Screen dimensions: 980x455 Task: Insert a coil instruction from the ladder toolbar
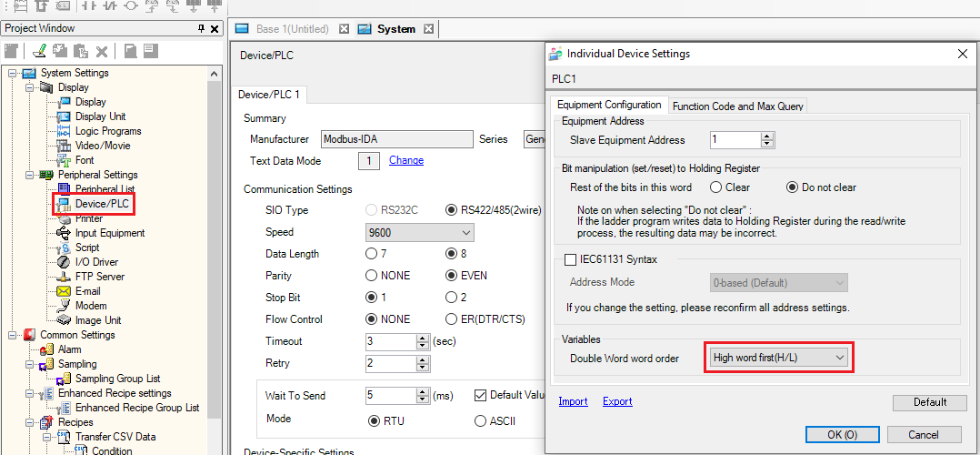click(x=131, y=6)
